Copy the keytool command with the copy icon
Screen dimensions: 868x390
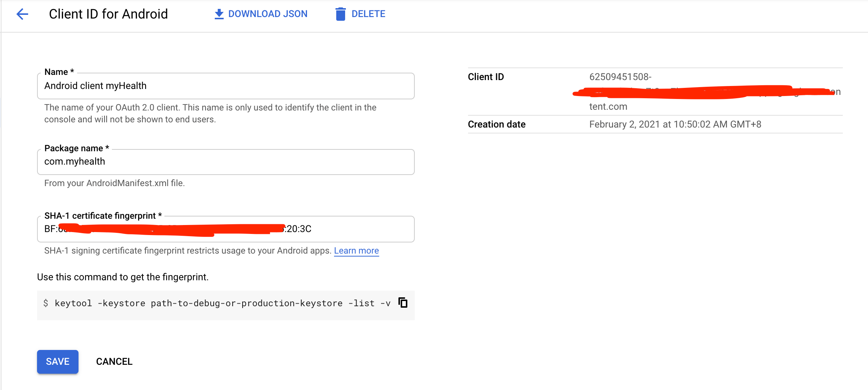coord(403,303)
